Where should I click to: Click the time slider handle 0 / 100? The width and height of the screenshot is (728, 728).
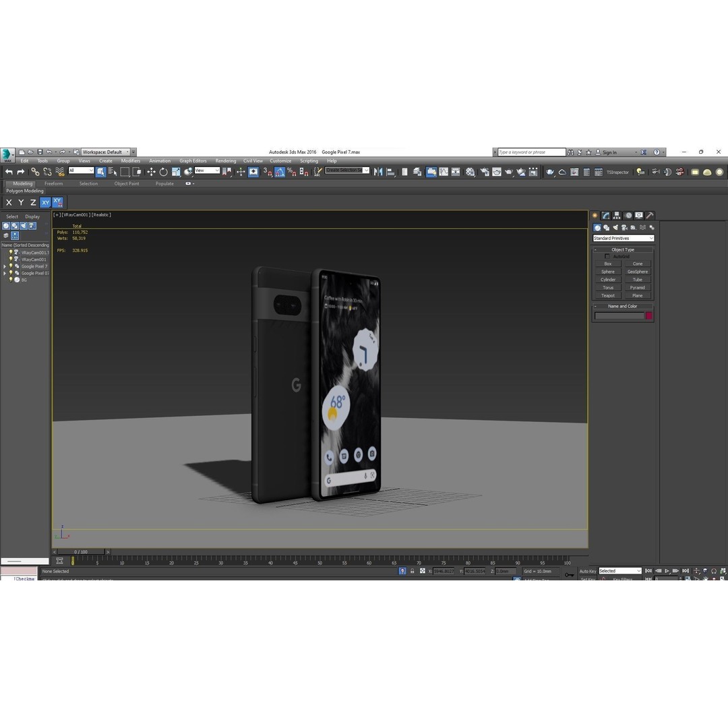81,552
